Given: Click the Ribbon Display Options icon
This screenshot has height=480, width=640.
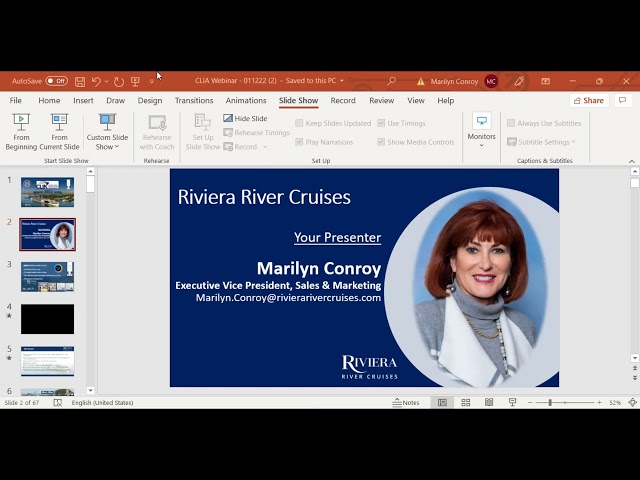Looking at the screenshot, I should click(546, 81).
